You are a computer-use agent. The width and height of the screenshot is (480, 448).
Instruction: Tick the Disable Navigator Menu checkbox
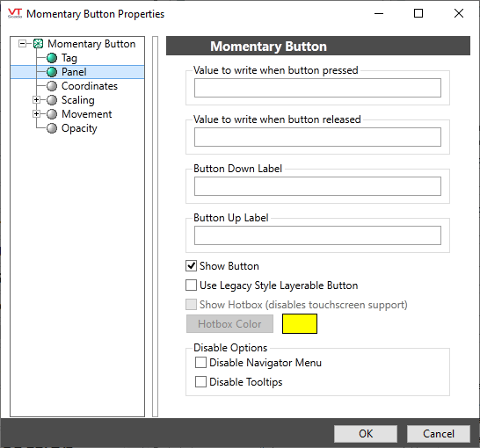click(200, 363)
